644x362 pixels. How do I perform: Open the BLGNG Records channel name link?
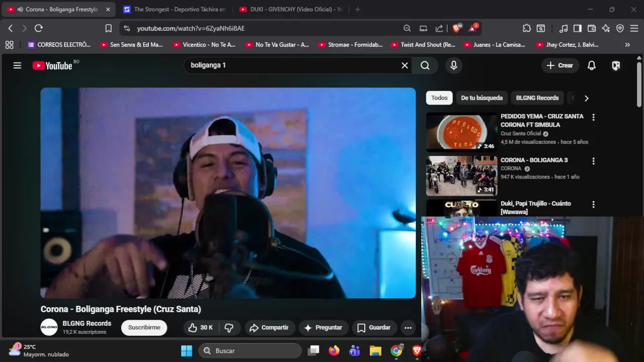[87, 323]
